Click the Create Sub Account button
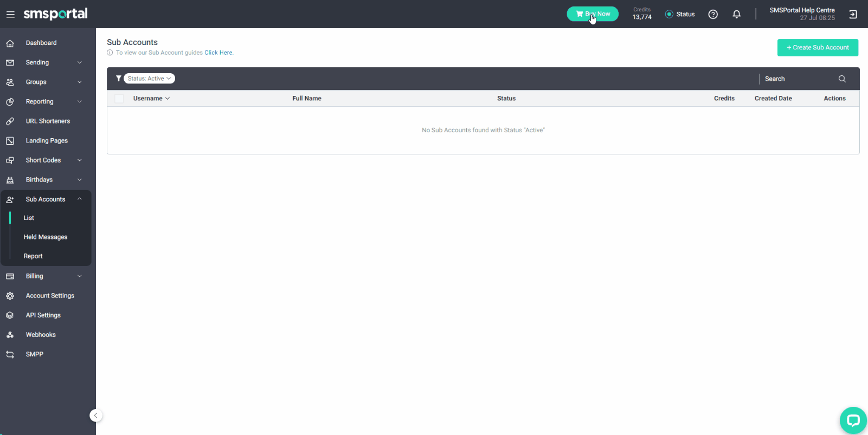Screen dimensions: 868x435 (x=818, y=48)
